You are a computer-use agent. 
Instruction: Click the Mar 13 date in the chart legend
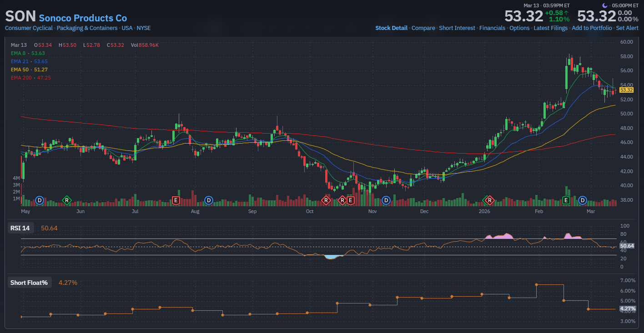(19, 45)
